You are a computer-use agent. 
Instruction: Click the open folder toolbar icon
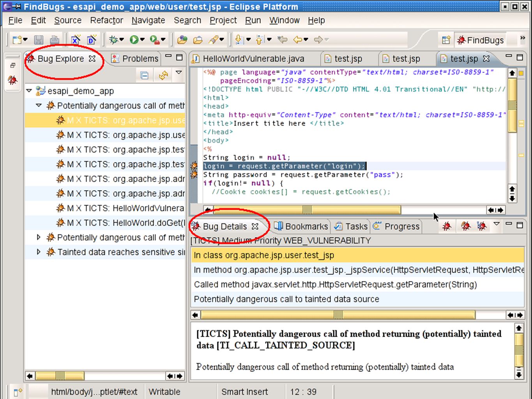click(198, 40)
